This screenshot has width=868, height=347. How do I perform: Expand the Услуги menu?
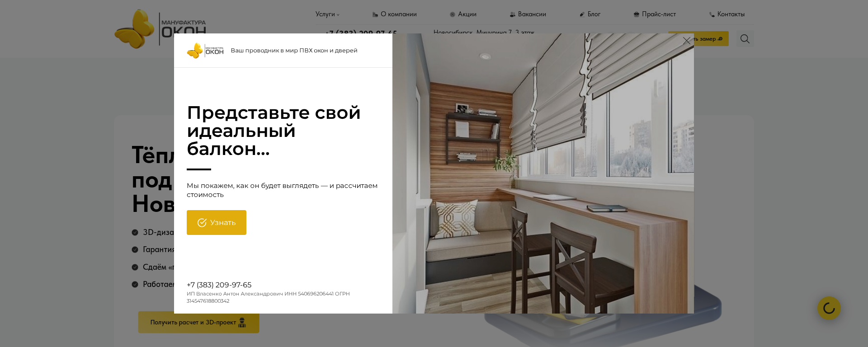tap(327, 14)
